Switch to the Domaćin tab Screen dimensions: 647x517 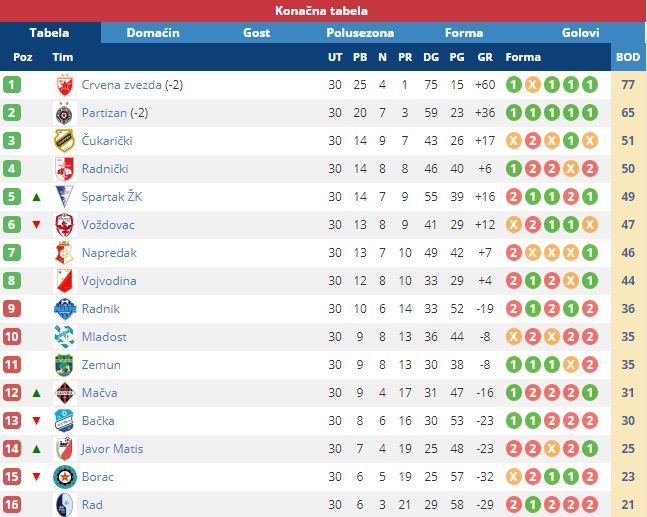153,33
